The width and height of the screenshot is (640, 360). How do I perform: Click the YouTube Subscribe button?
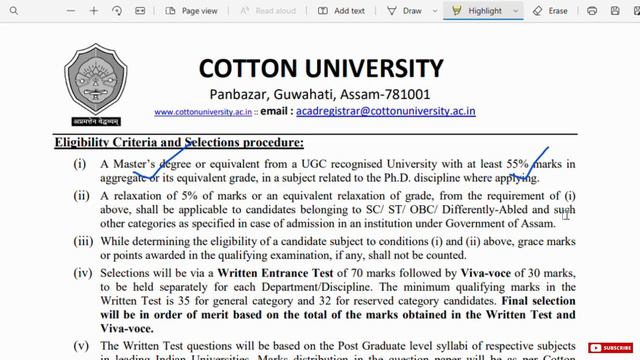[611, 347]
